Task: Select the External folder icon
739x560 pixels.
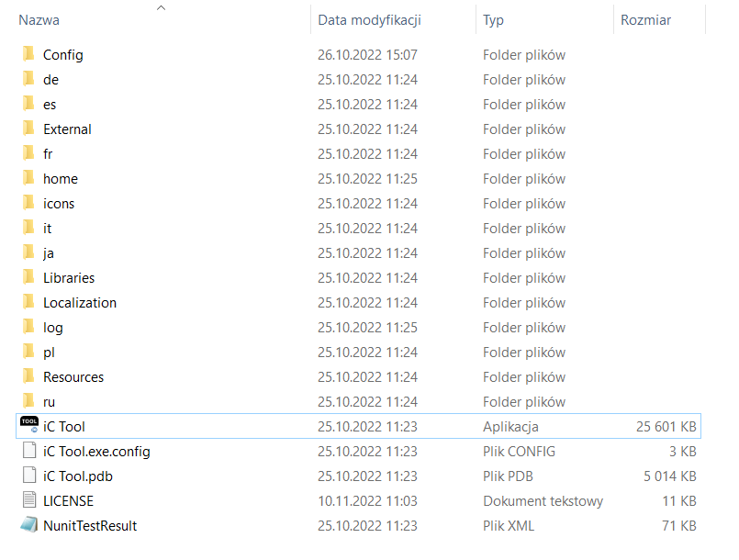Action: pyautogui.click(x=28, y=129)
